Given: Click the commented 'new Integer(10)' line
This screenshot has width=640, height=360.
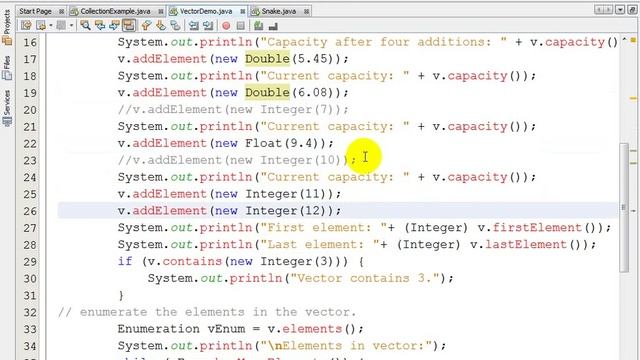Looking at the screenshot, I should coord(237,160).
